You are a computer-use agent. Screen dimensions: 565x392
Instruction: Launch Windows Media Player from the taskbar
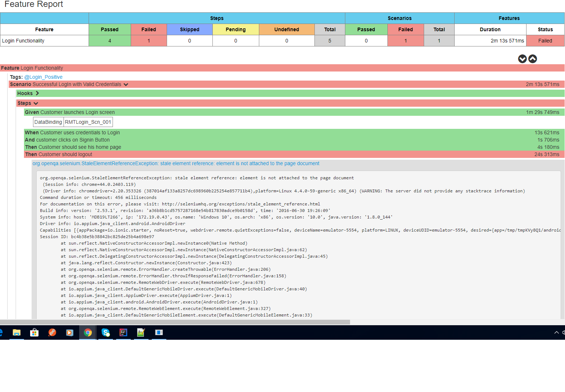tap(70, 333)
